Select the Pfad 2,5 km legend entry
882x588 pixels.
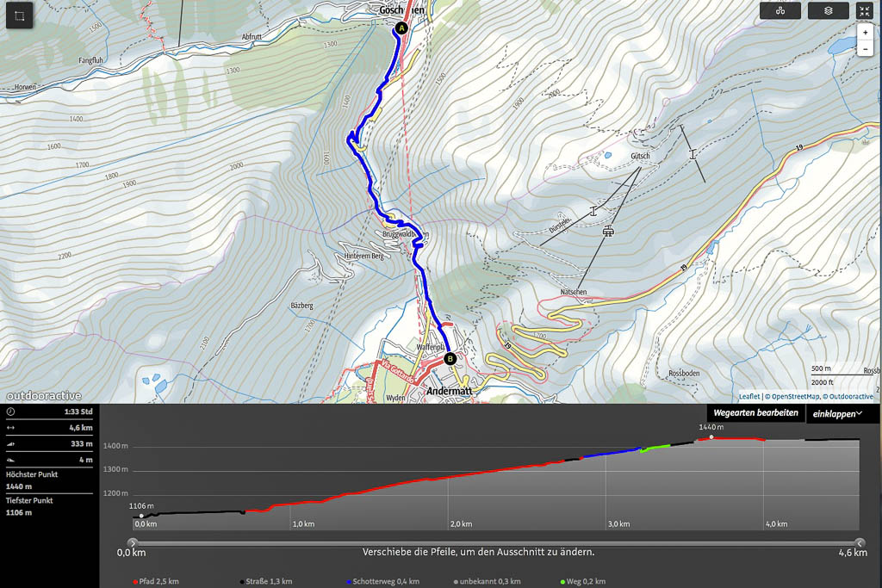click(x=157, y=582)
